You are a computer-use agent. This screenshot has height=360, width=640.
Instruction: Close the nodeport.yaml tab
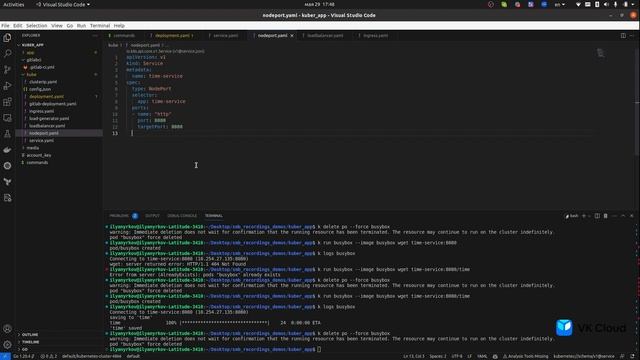[x=292, y=36]
